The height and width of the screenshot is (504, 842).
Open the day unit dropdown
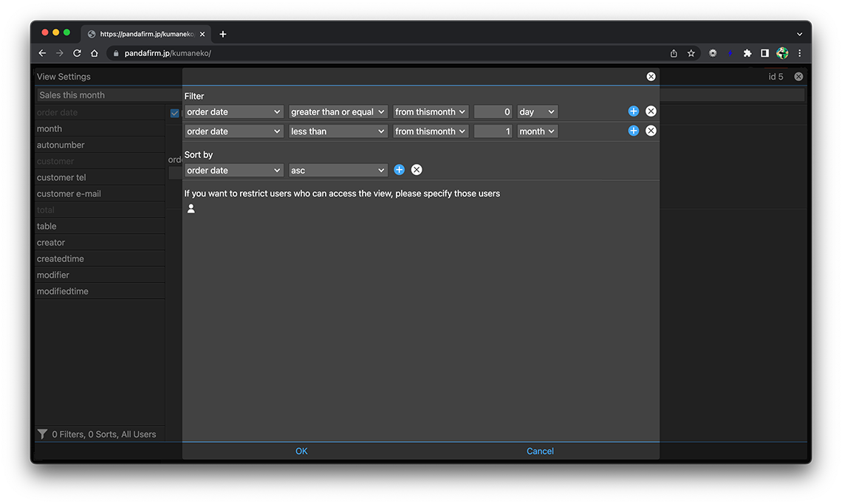[537, 112]
